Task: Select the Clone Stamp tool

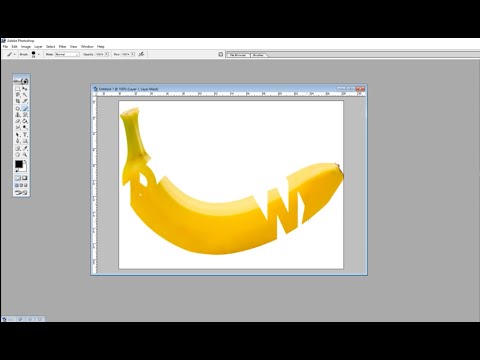Action: pos(18,115)
